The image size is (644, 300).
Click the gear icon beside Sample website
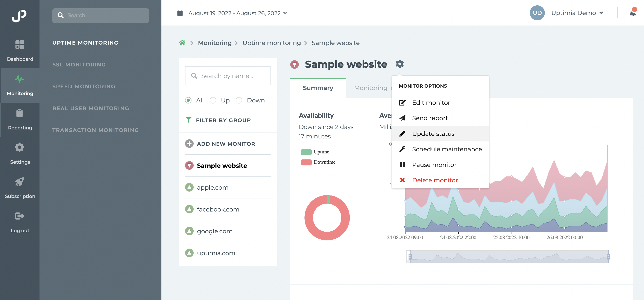click(x=399, y=64)
